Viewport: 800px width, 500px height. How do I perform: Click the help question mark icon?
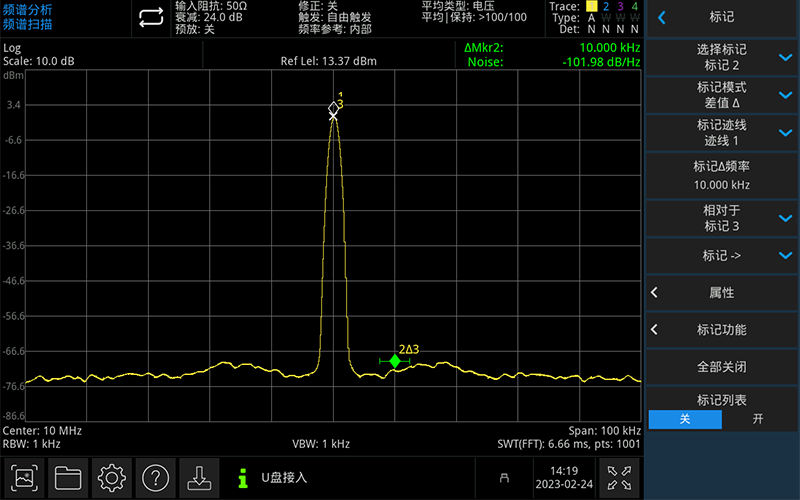pyautogui.click(x=156, y=478)
